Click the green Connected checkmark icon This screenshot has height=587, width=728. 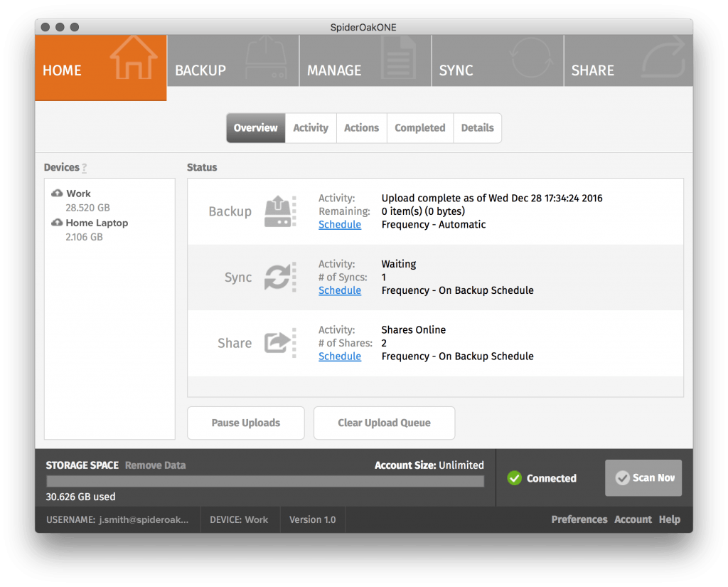(x=515, y=477)
